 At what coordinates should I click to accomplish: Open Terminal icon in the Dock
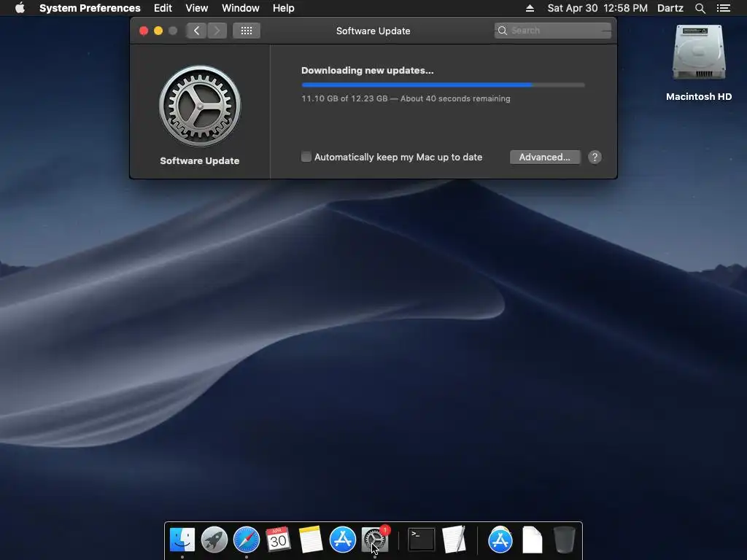(422, 540)
